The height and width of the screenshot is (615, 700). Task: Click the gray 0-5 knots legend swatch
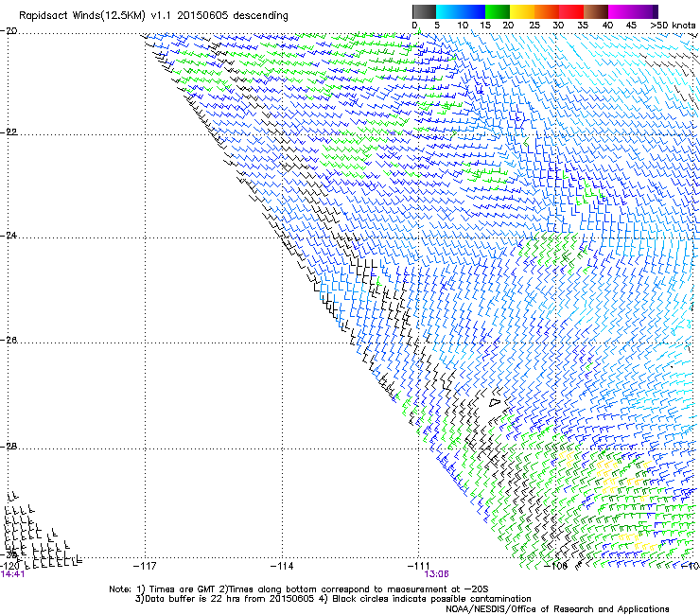click(x=424, y=11)
